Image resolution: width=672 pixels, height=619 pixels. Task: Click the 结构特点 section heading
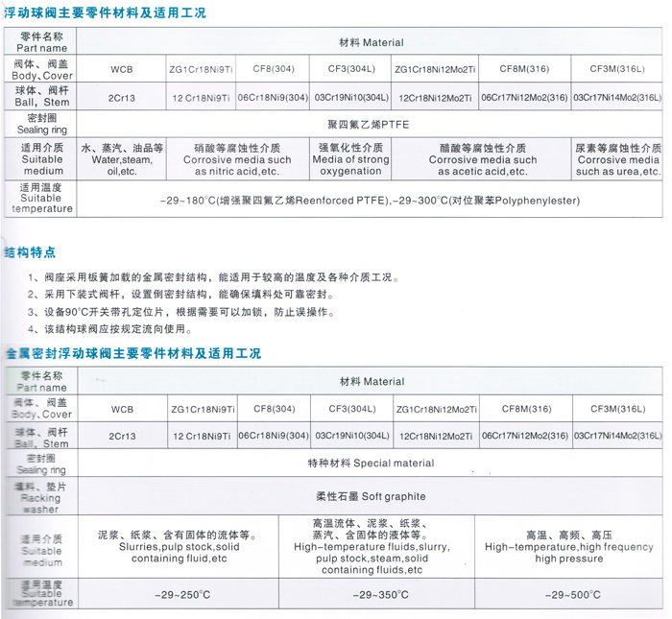point(30,252)
